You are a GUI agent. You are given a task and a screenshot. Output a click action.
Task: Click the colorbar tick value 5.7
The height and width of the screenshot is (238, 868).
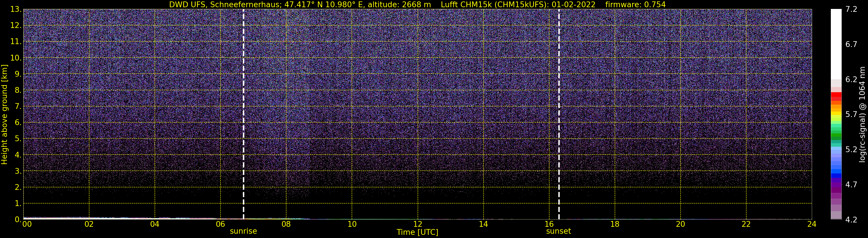[851, 115]
